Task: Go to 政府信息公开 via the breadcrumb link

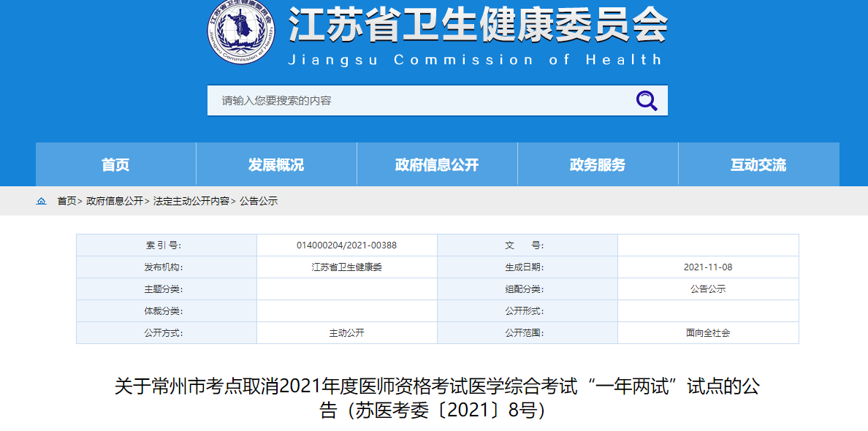Action: coord(115,202)
